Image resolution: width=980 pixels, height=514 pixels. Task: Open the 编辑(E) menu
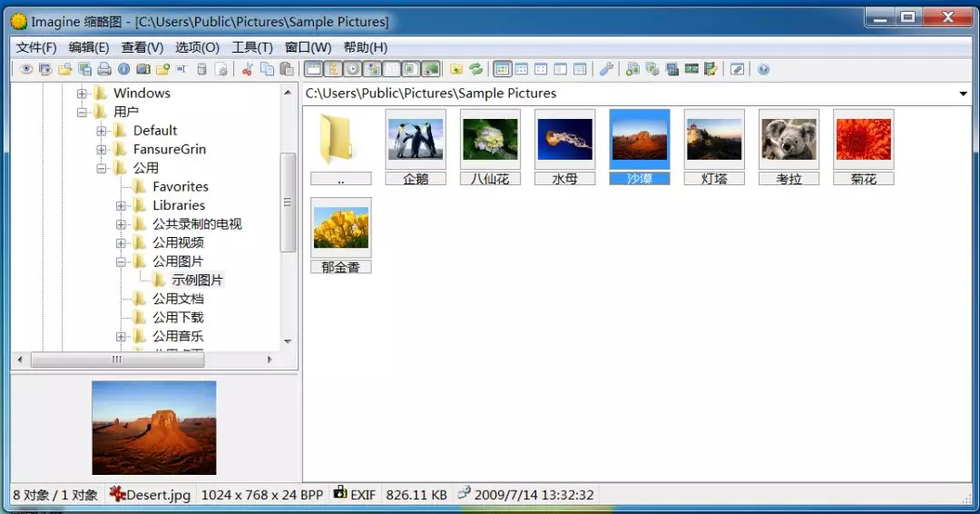coord(89,47)
